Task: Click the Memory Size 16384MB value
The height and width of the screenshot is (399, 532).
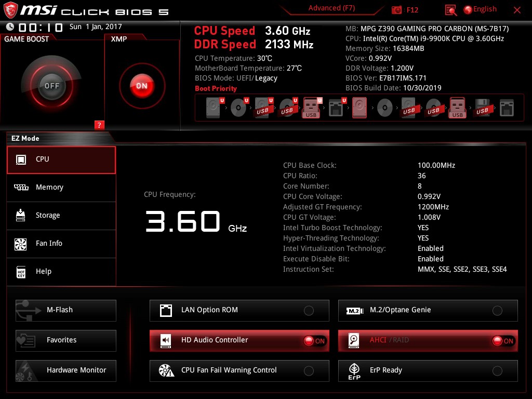Action: [x=408, y=48]
